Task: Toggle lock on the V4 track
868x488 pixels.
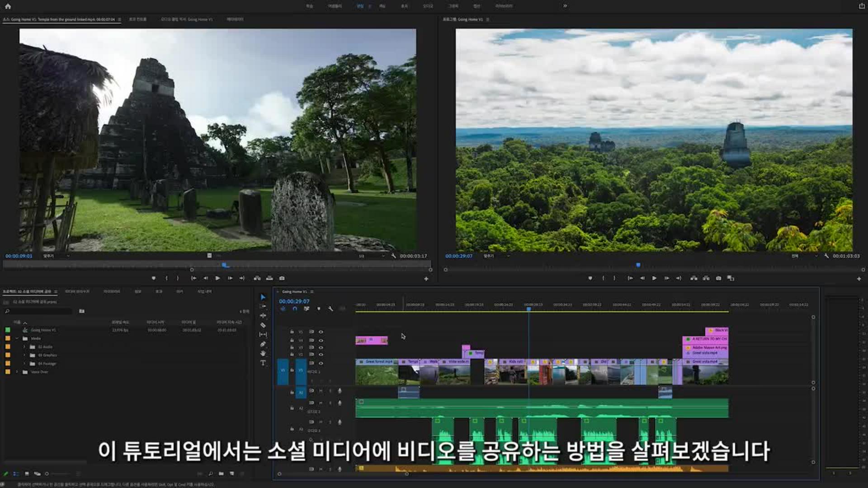Action: click(292, 340)
